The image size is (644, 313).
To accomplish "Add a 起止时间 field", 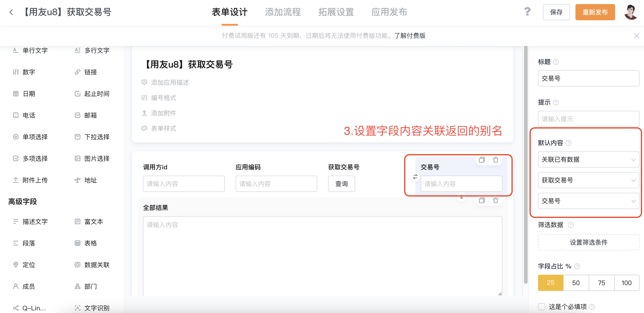I will [x=92, y=94].
